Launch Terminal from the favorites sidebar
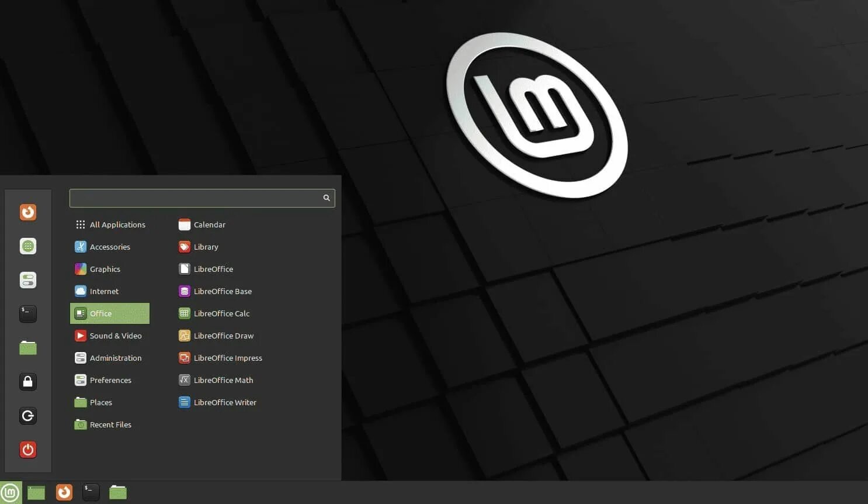868x504 pixels. 28,314
